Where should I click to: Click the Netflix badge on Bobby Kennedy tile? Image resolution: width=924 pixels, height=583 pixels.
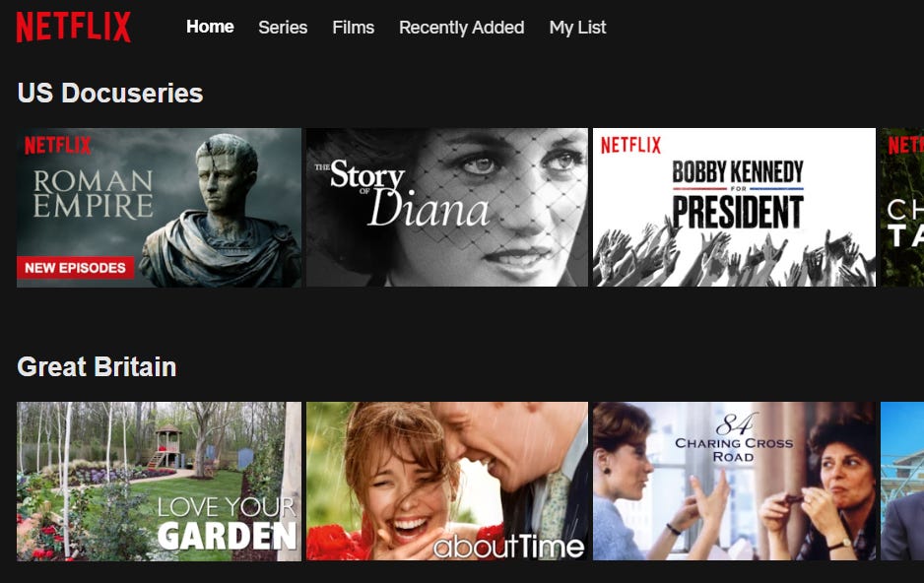tap(630, 145)
